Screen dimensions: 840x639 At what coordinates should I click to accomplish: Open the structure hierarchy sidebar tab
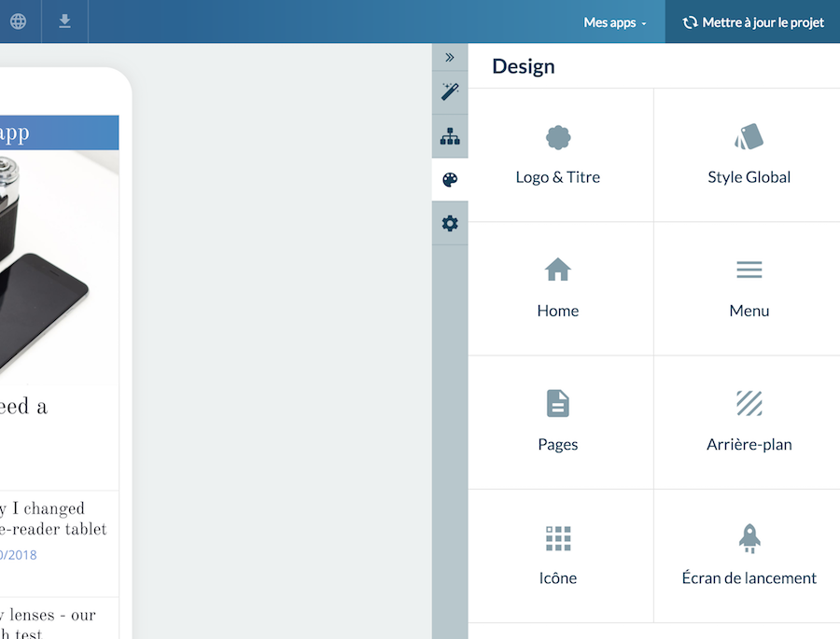(x=450, y=136)
